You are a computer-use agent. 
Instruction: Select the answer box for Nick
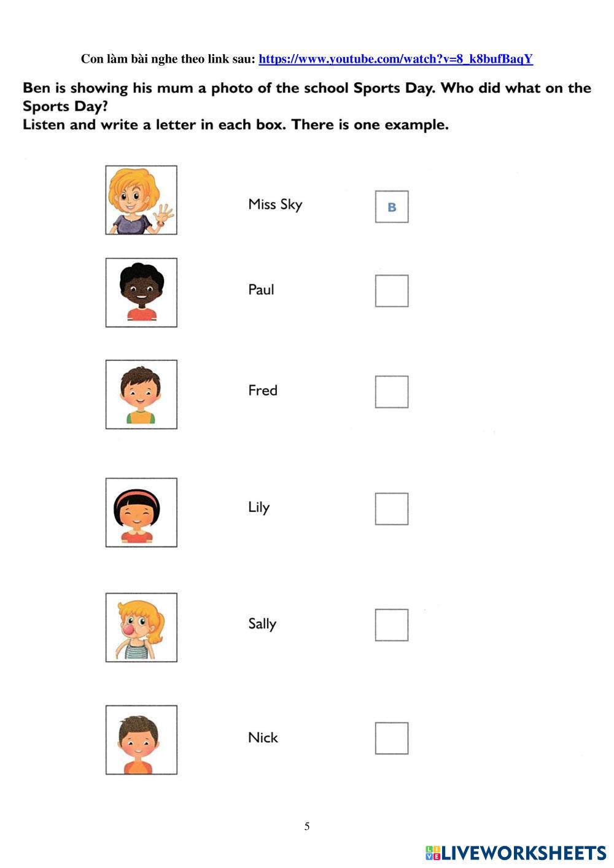point(392,738)
